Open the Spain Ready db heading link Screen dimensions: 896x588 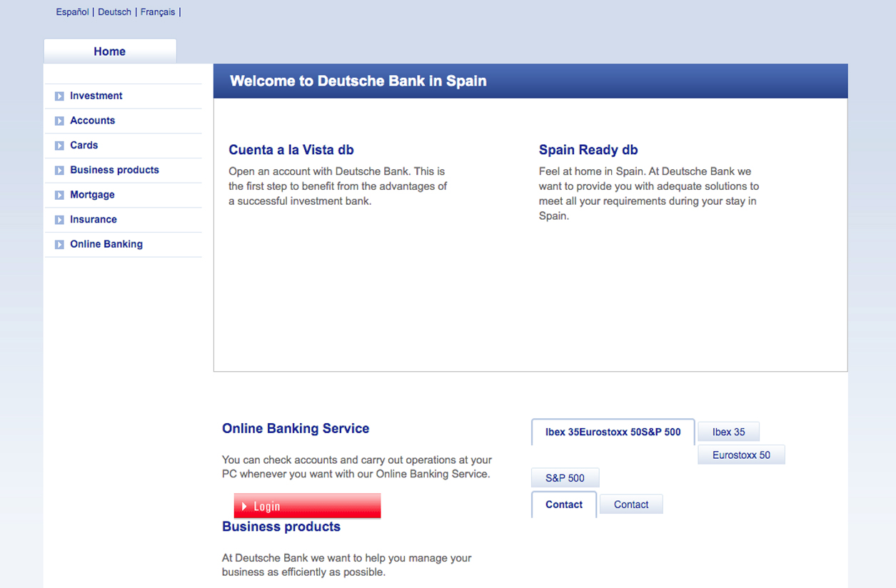pyautogui.click(x=588, y=150)
